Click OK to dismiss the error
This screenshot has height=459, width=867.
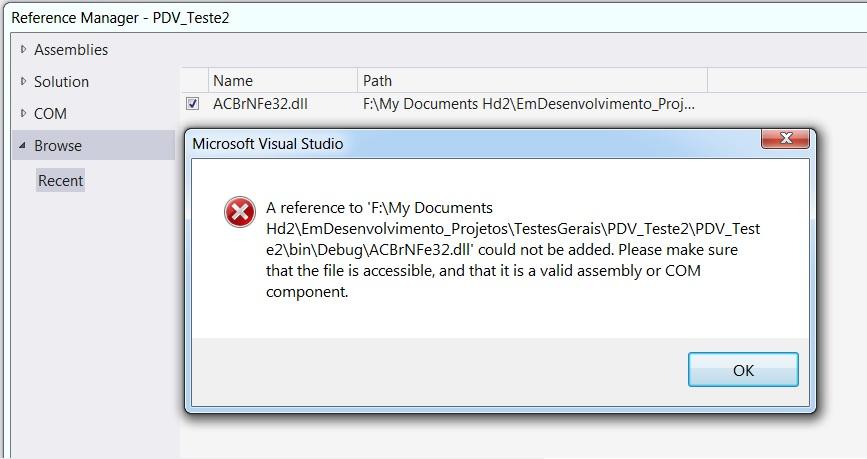pyautogui.click(x=743, y=370)
